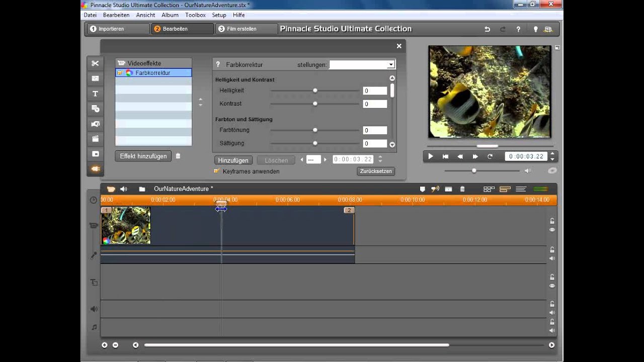Click the timeline clock icon

93,200
